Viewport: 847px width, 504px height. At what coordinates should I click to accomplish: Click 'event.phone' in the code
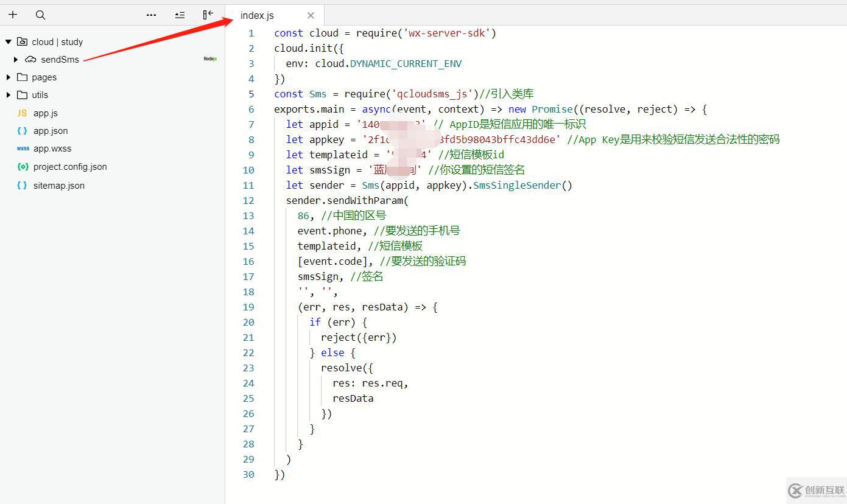(x=330, y=231)
